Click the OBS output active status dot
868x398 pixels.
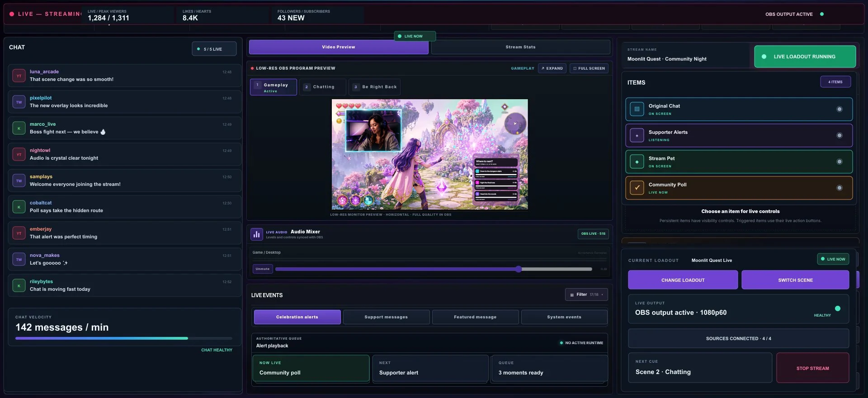(x=822, y=14)
